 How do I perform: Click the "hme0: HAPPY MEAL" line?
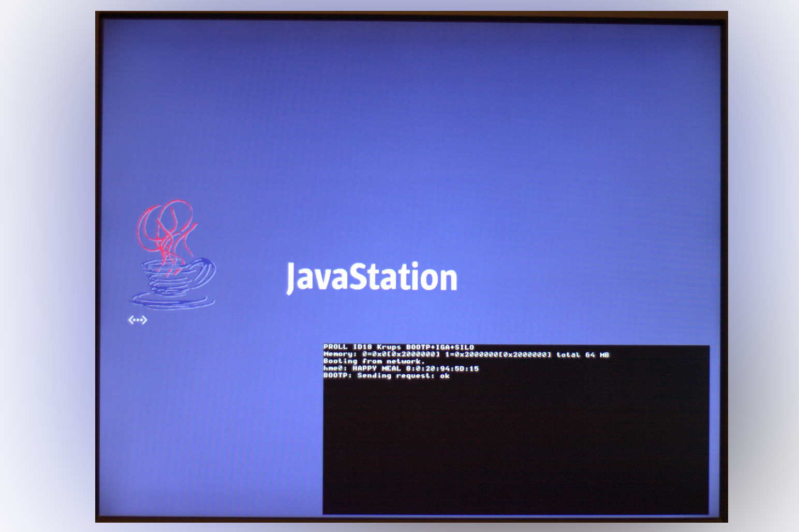(x=401, y=368)
